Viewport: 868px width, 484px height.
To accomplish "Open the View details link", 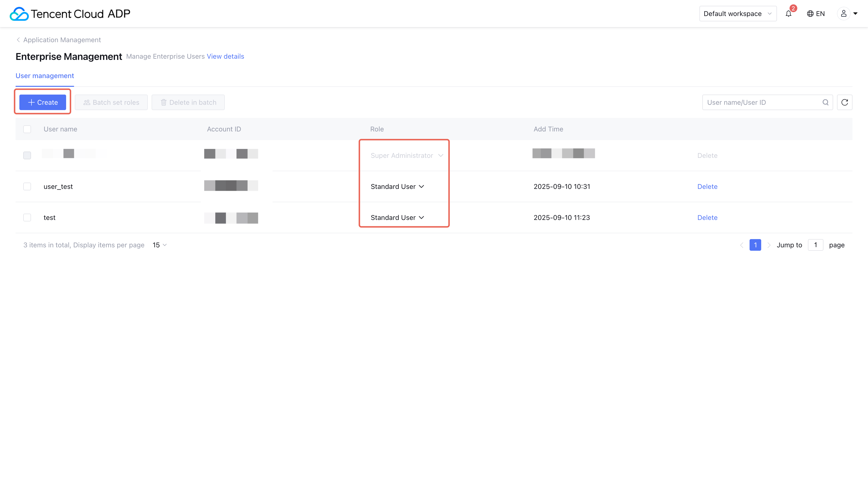I will coord(225,56).
